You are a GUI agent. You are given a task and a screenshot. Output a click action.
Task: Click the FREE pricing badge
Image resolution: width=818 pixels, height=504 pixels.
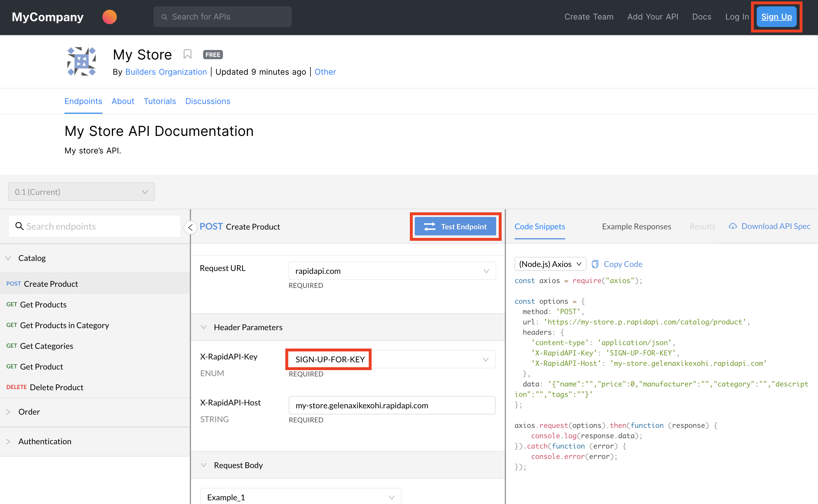coord(213,55)
